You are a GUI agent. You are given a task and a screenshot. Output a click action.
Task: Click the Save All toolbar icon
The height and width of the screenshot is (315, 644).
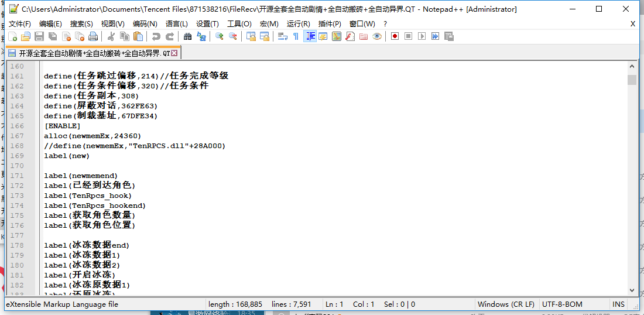point(53,36)
